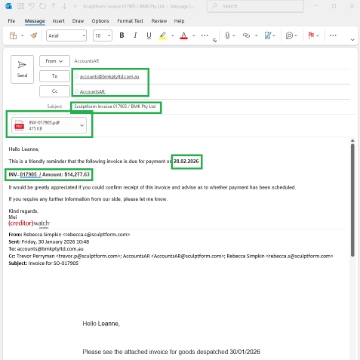The width and height of the screenshot is (360, 360).
Task: Open the INV-017905.pdf attachment
Action: tap(49, 125)
